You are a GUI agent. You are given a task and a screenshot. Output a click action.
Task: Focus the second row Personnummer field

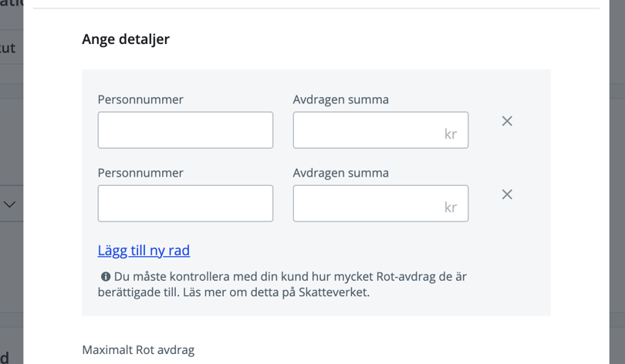coord(185,204)
